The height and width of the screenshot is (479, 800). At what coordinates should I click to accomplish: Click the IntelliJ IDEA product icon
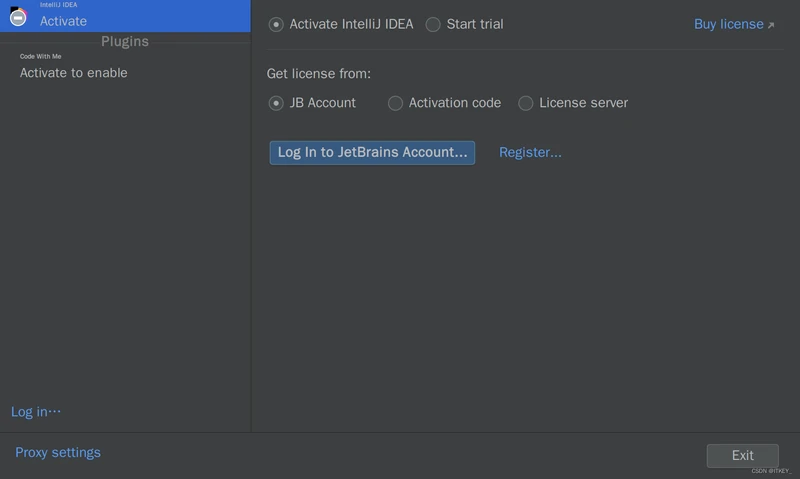(18, 16)
